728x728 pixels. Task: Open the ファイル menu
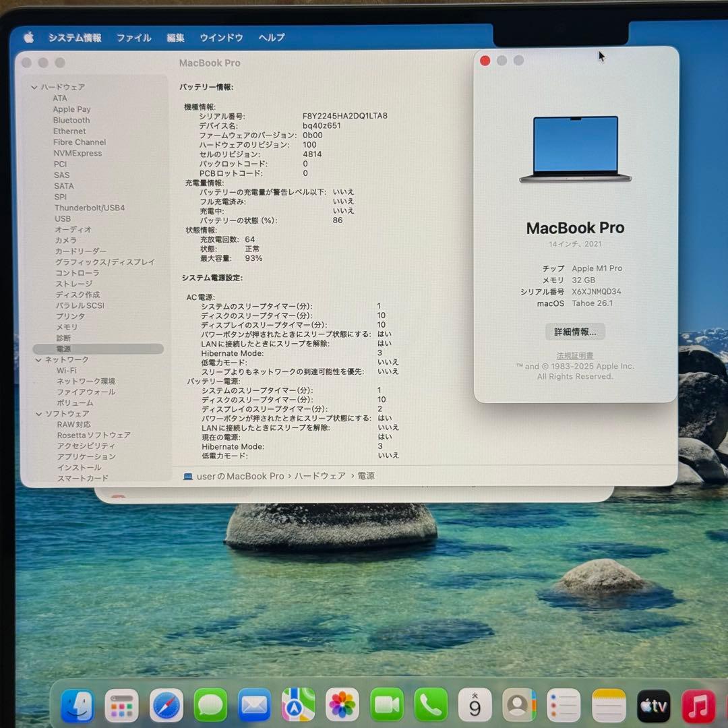pos(133,38)
